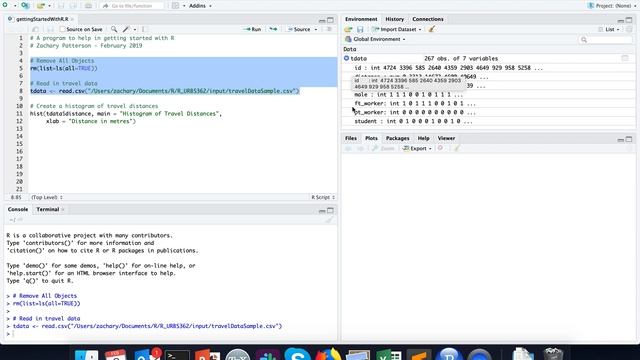The image size is (640, 360).
Task: Open the Import Dataset dropdown
Action: tap(397, 29)
